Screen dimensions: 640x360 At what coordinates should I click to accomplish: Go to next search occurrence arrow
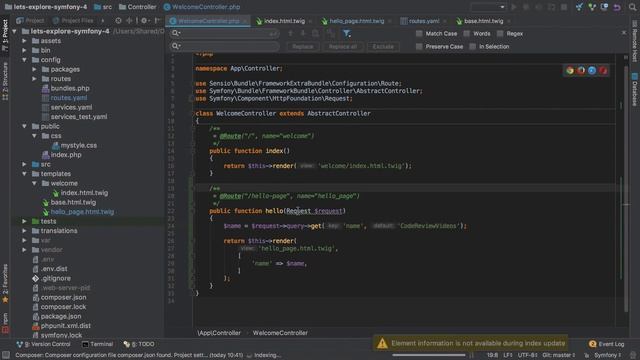[x=303, y=33]
